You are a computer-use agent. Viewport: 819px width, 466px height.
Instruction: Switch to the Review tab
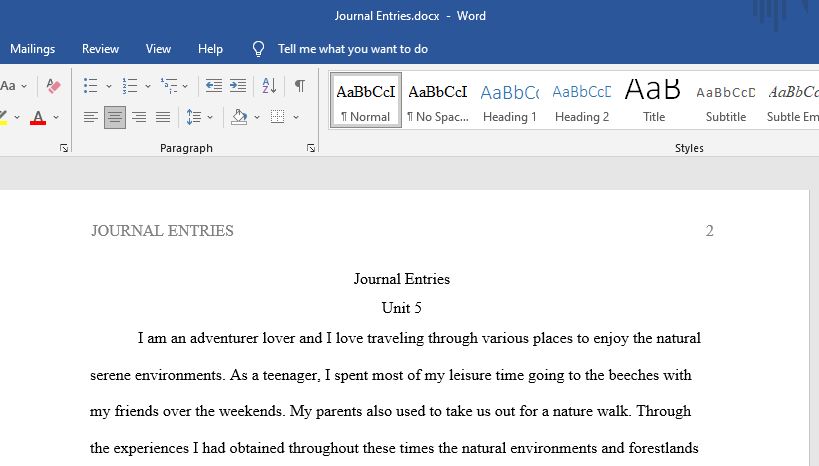click(x=100, y=49)
